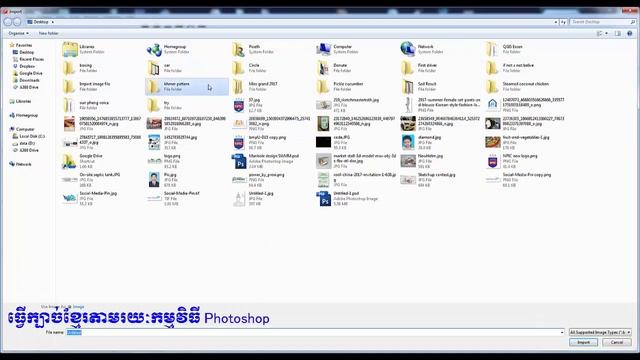Select the fruit-and-vegetables-1.jpg thumbnail

coord(493,142)
